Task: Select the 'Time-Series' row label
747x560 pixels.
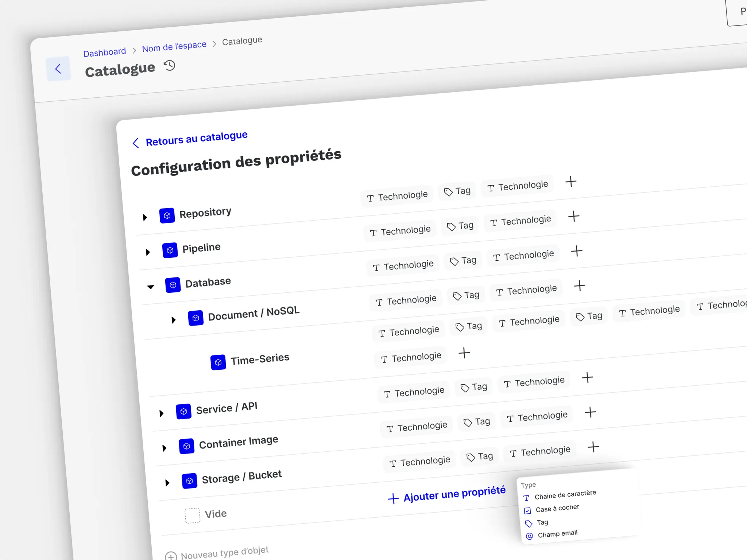Action: 260,359
